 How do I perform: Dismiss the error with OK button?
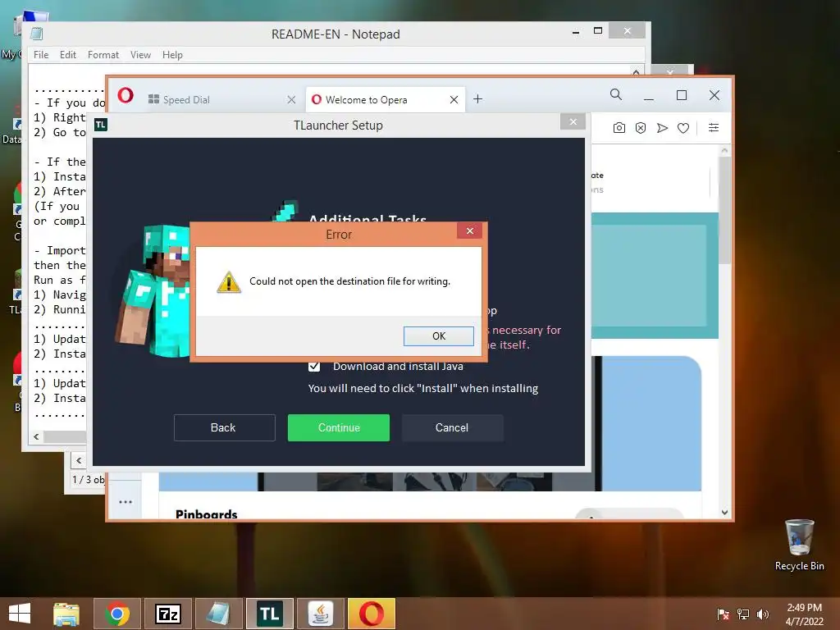pos(438,336)
